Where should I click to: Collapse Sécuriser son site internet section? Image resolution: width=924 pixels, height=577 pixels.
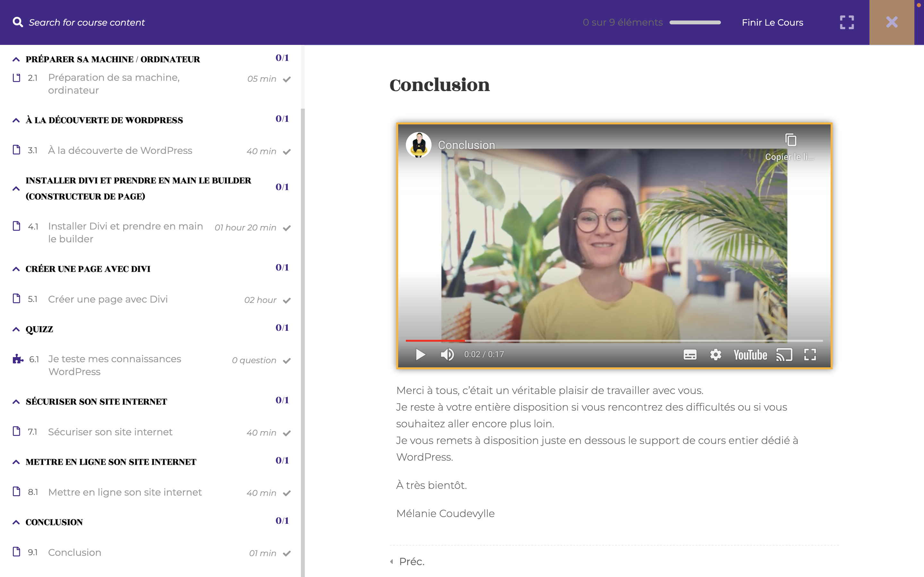tap(16, 402)
